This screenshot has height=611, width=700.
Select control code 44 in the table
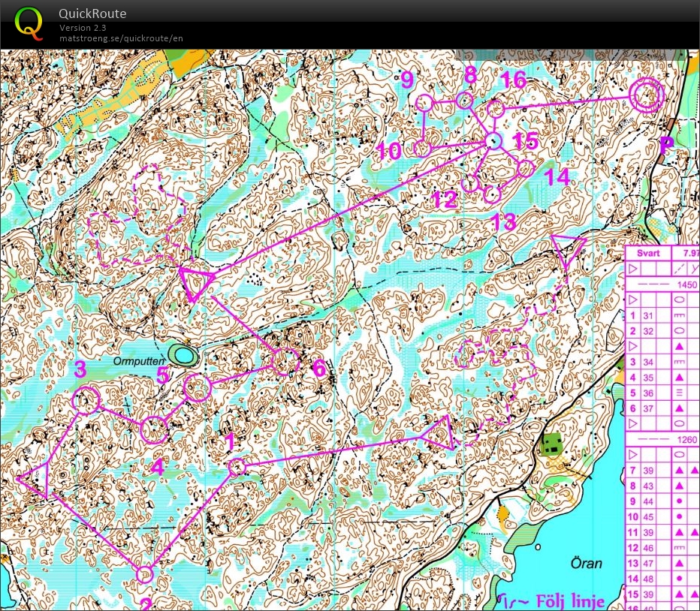click(x=647, y=501)
